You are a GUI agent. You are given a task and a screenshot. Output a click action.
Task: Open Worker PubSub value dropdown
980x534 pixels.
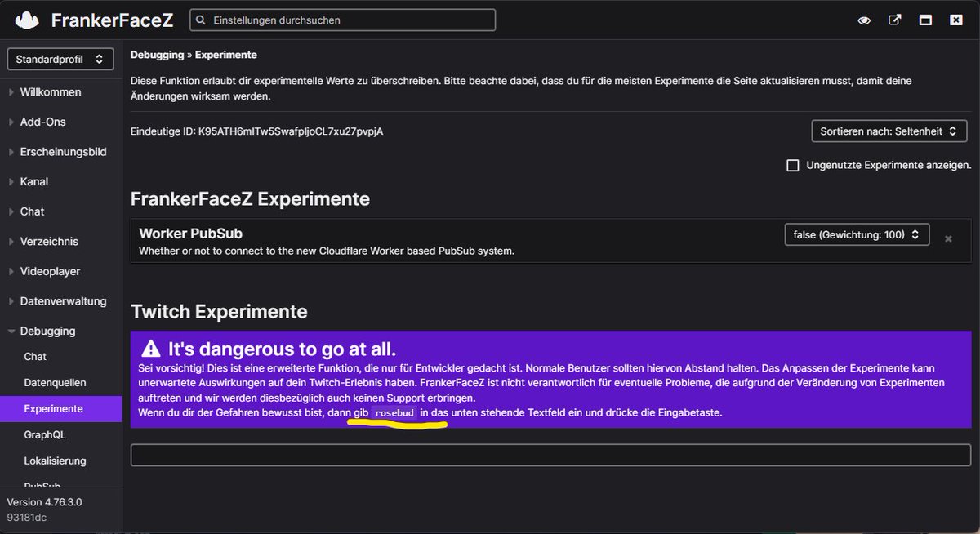point(857,234)
